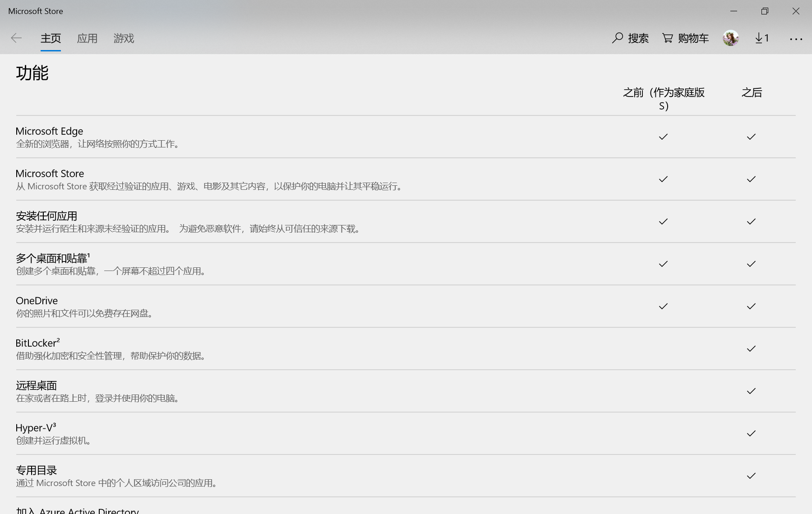Image resolution: width=812 pixels, height=514 pixels.
Task: Open the three-dot more menu
Action: pyautogui.click(x=796, y=39)
